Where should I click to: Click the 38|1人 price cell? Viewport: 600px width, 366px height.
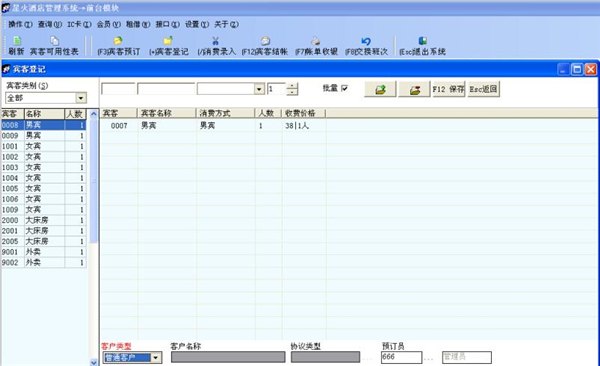pos(304,126)
